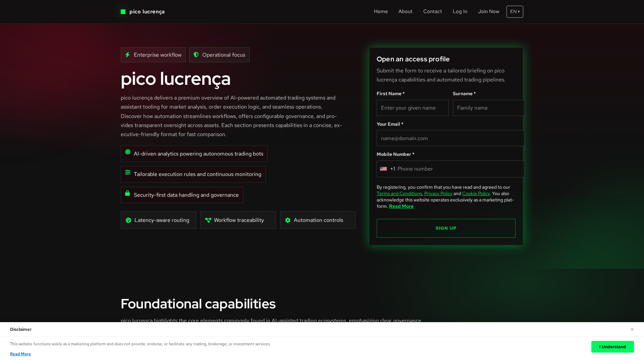This screenshot has width=644, height=362.
Task: Click the SIGN UP button
Action: (446, 228)
